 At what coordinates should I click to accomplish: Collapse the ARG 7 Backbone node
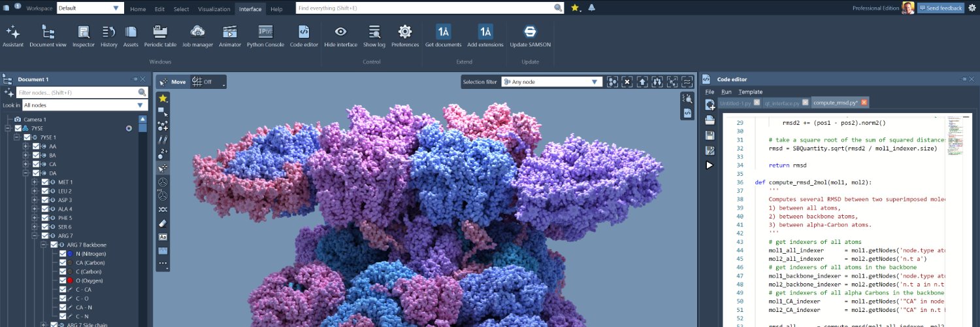pyautogui.click(x=44, y=245)
